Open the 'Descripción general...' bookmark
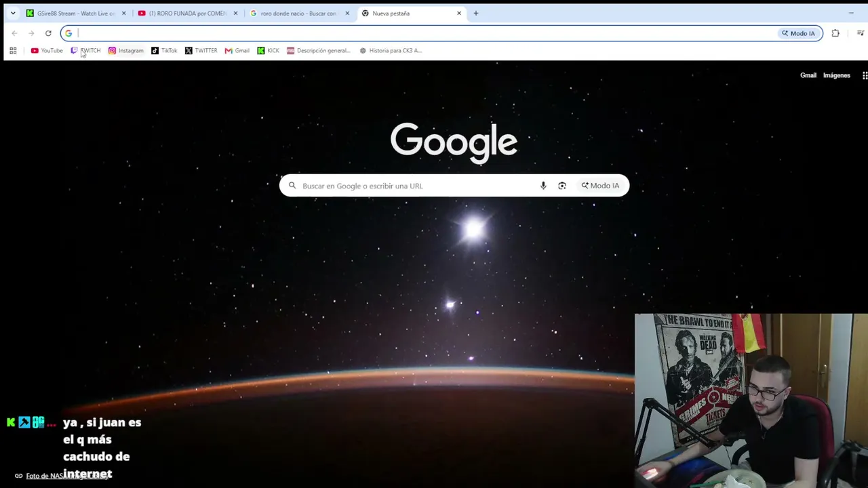 coord(319,51)
